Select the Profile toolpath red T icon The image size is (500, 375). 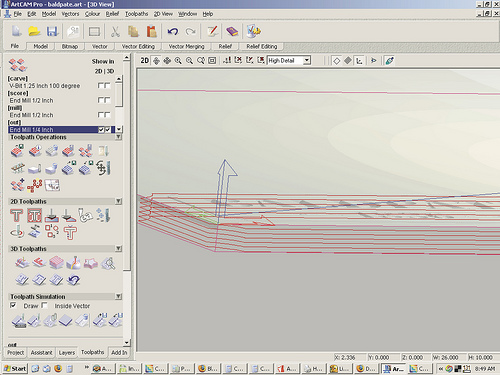click(16, 215)
